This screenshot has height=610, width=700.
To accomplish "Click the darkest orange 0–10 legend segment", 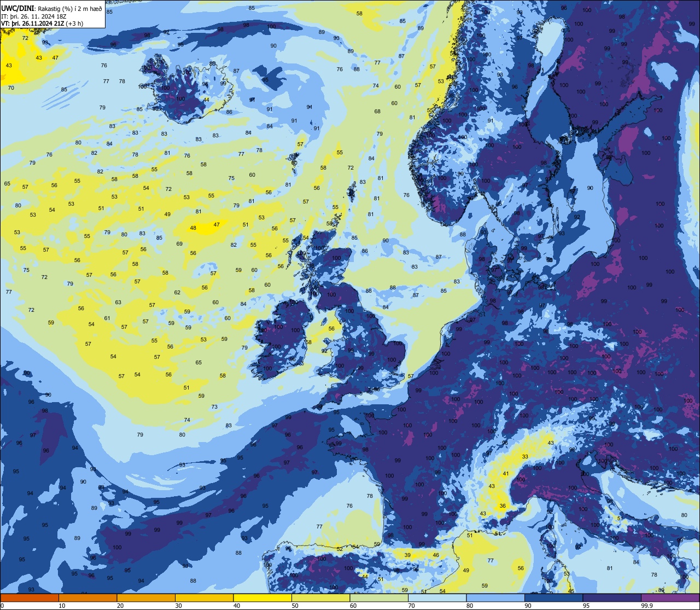I will (30, 597).
